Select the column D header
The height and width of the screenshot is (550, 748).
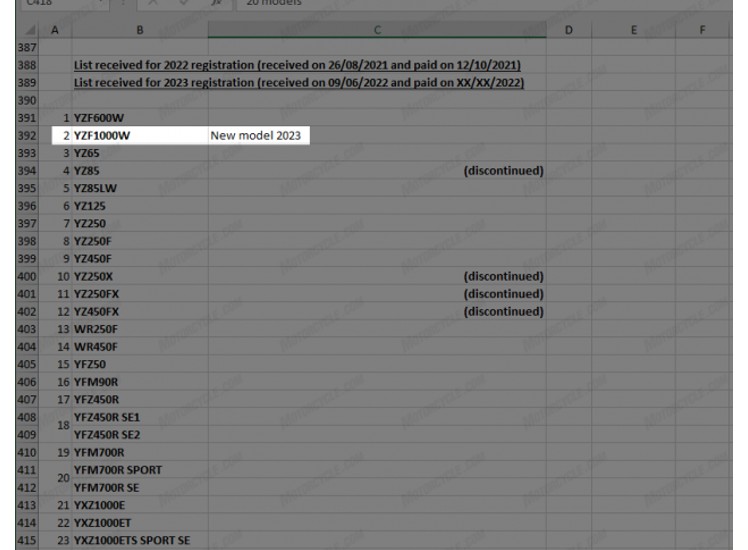[x=568, y=31]
